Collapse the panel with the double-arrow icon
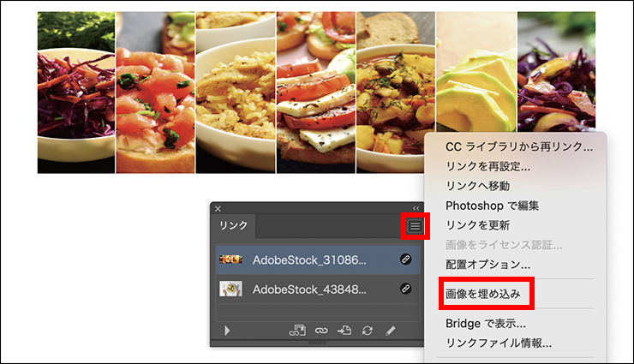Screen dimensions: 634x364 416,208
